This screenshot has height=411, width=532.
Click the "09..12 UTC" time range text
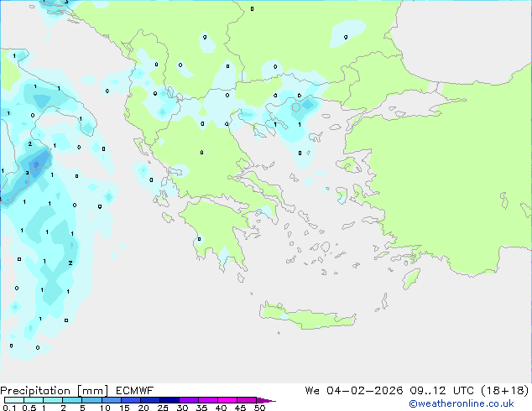(x=441, y=391)
